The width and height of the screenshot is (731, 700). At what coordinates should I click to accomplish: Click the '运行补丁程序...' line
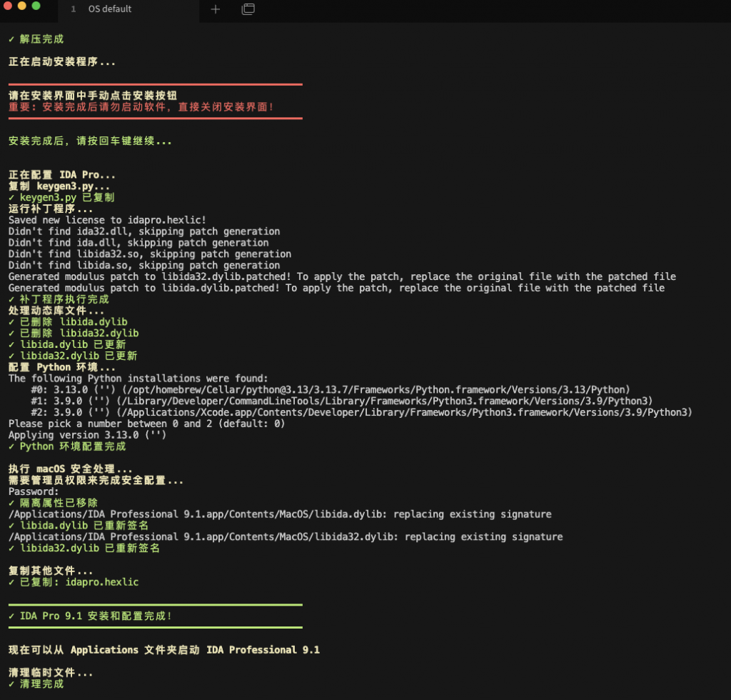[x=51, y=209]
